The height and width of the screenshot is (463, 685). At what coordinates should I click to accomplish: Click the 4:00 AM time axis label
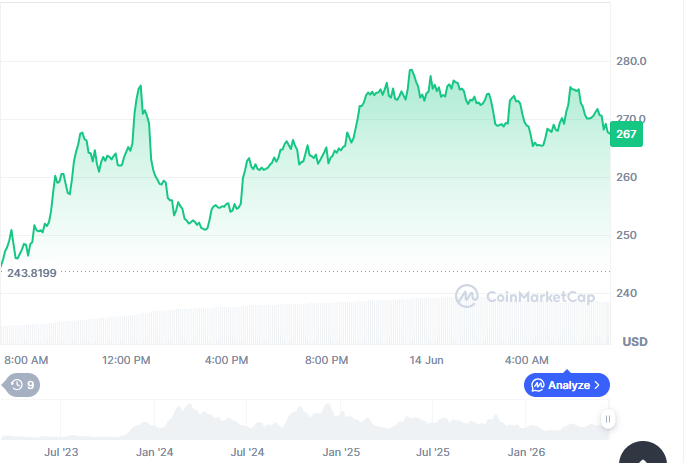tap(526, 360)
